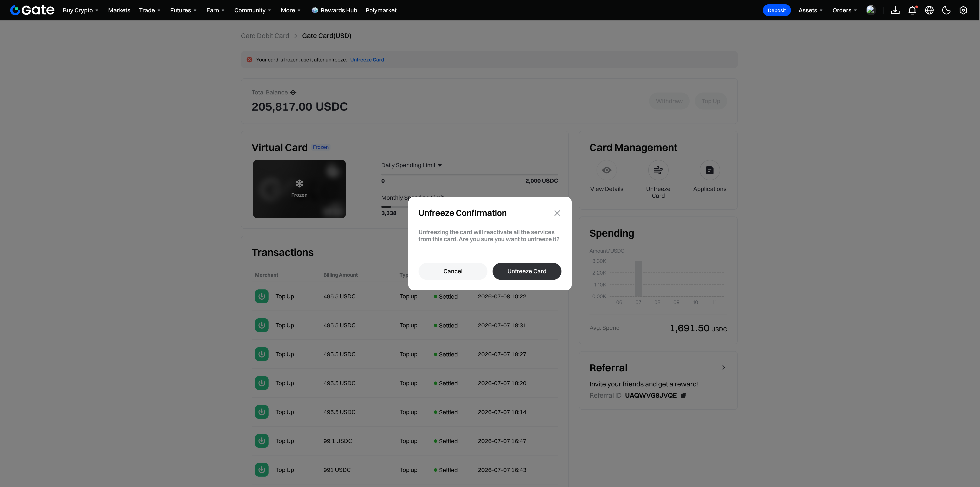Click the Gate logo

pos(32,10)
